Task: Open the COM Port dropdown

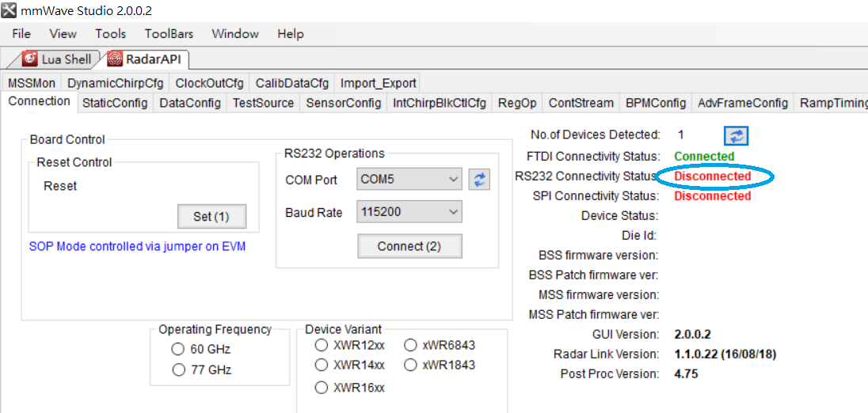Action: click(x=409, y=180)
